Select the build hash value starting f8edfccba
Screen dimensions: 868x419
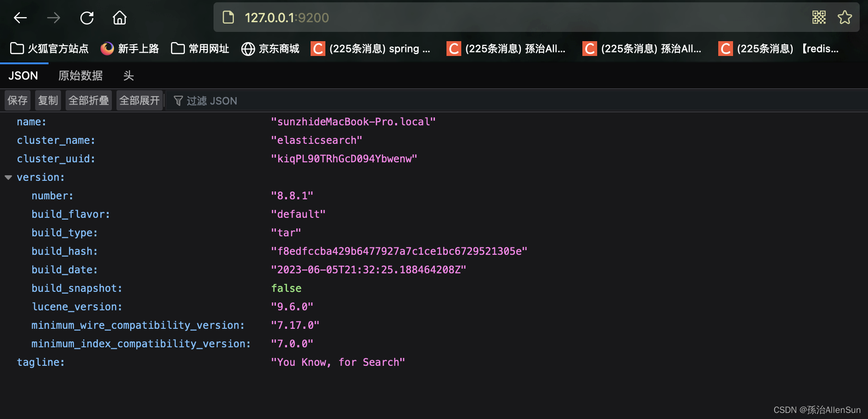[399, 252]
